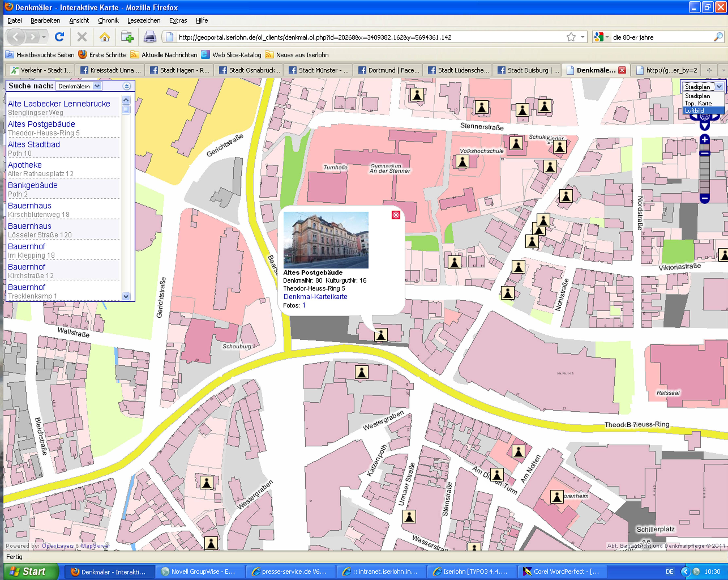Choose Top. Karte in the layer dropdown

[x=698, y=103]
